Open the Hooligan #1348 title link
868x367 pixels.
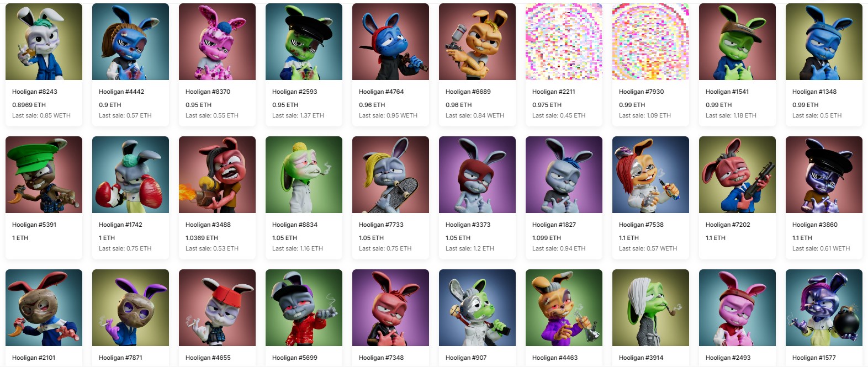pyautogui.click(x=814, y=92)
